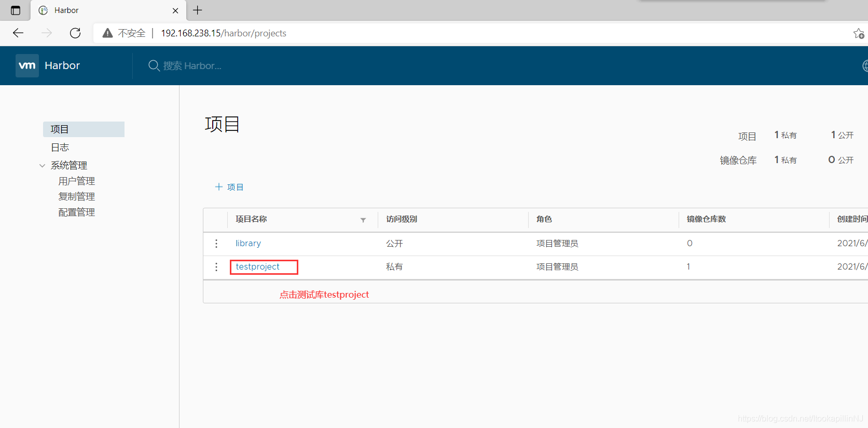
Task: Click 公开 access level cell
Action: pos(394,244)
